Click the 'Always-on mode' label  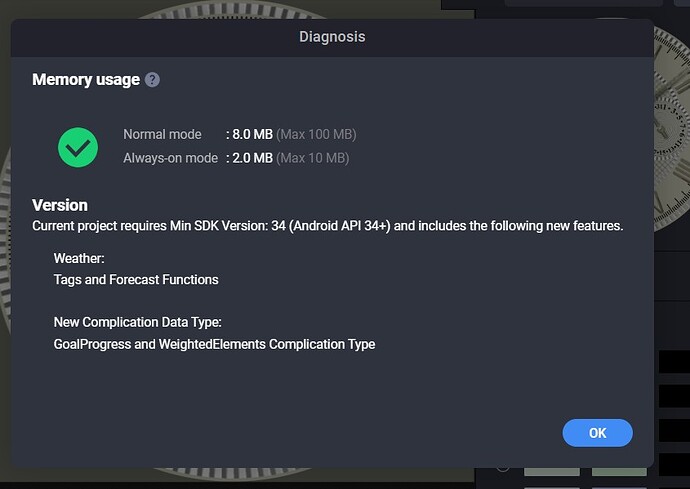171,158
